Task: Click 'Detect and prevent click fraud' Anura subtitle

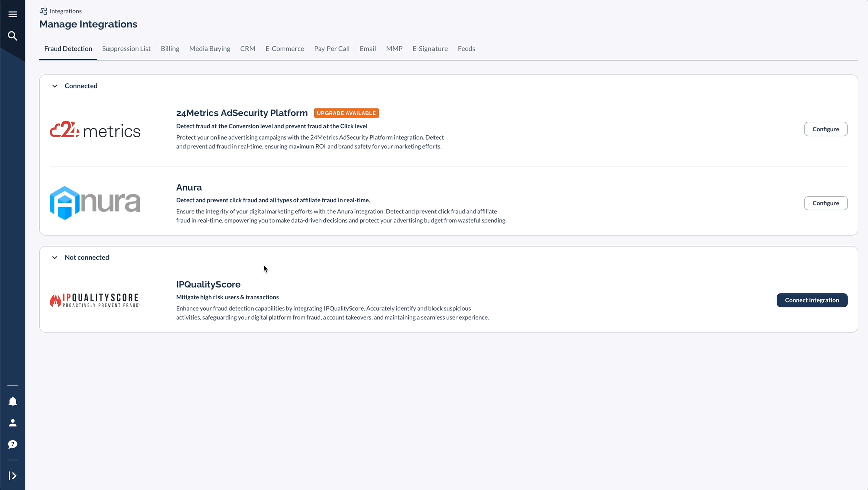Action: [273, 200]
